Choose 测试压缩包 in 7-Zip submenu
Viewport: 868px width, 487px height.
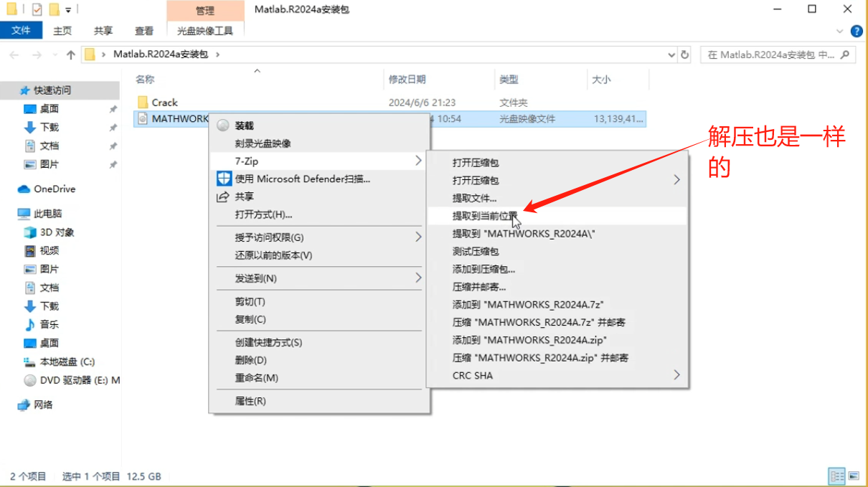click(x=557, y=251)
